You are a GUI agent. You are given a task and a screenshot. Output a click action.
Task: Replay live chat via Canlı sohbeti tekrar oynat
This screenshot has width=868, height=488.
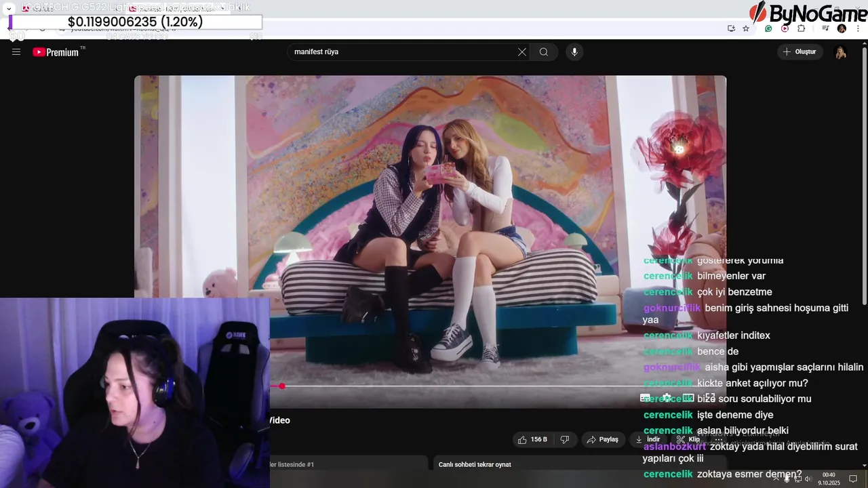pos(475,464)
